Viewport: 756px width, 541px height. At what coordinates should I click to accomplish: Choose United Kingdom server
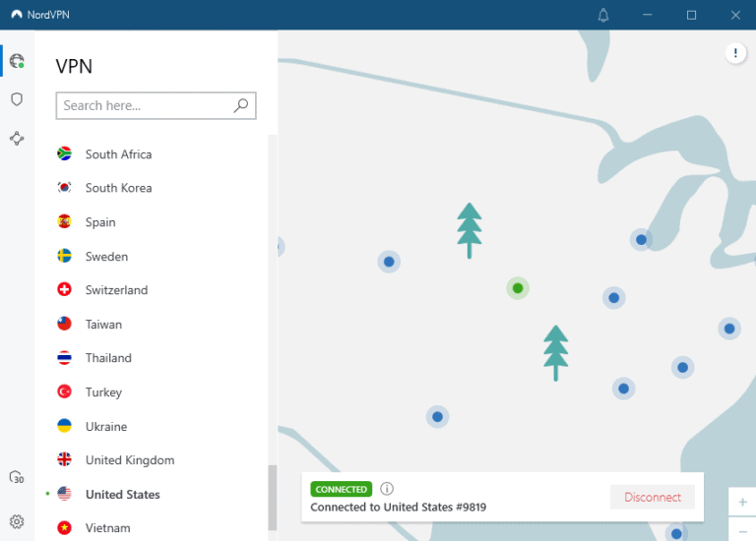click(129, 460)
